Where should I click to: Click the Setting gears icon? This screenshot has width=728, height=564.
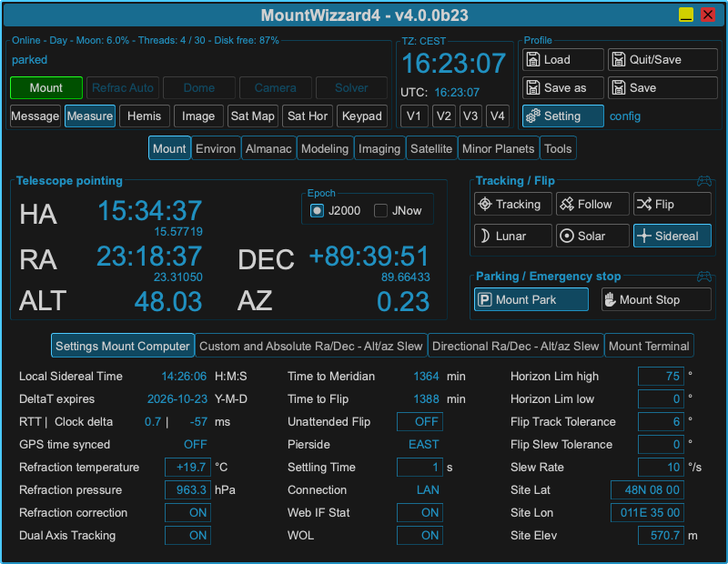coord(533,116)
